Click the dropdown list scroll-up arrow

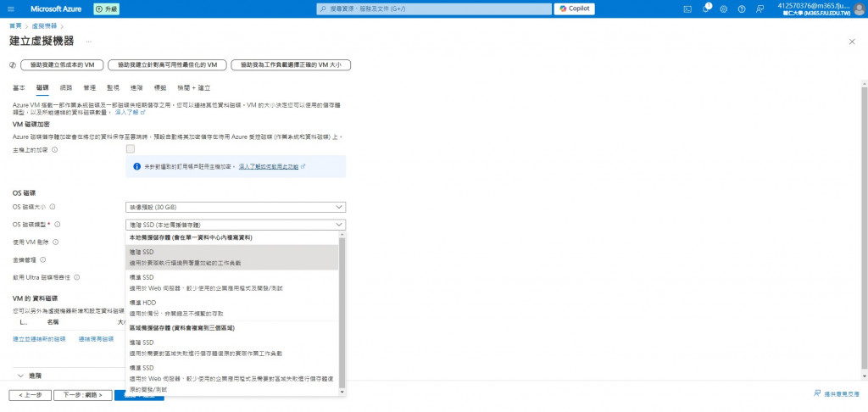click(342, 236)
